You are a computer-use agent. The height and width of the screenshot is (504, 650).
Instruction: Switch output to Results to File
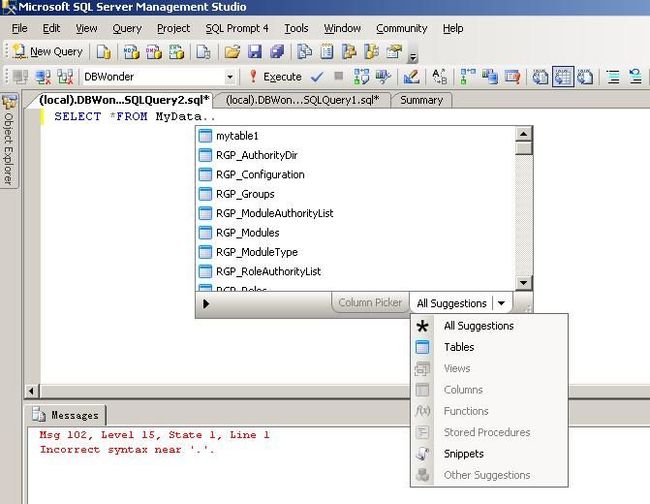[585, 77]
